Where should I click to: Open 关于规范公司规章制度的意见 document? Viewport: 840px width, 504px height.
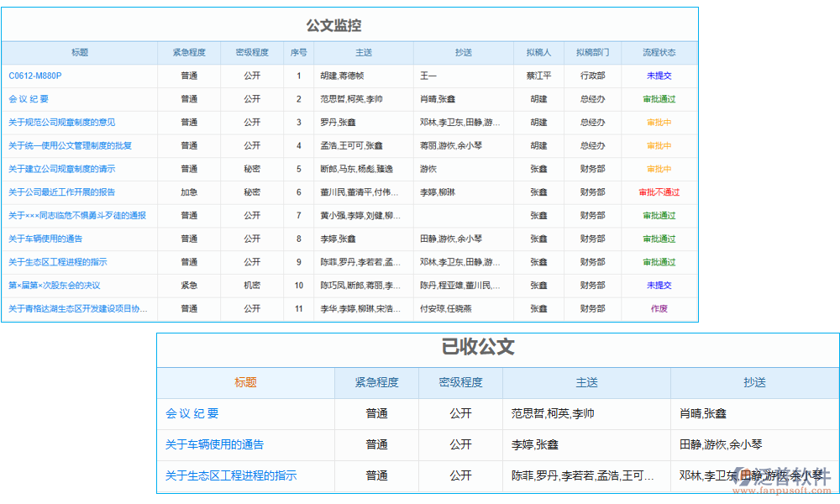[x=62, y=123]
